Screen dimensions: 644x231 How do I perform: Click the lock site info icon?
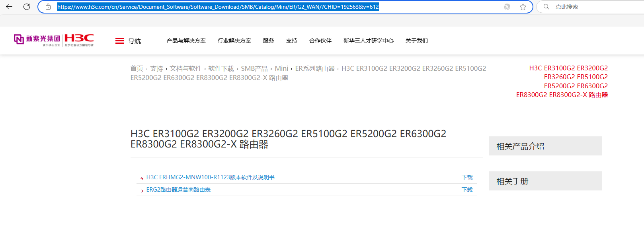coord(48,7)
